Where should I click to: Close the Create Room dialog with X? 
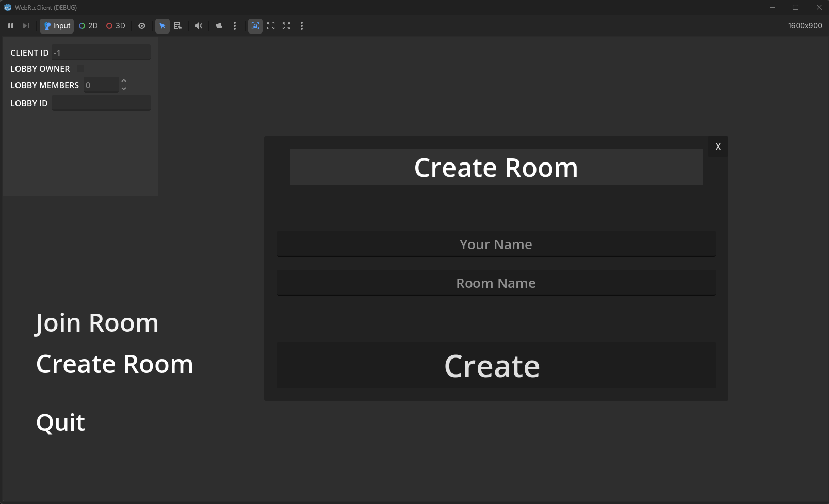tap(718, 147)
